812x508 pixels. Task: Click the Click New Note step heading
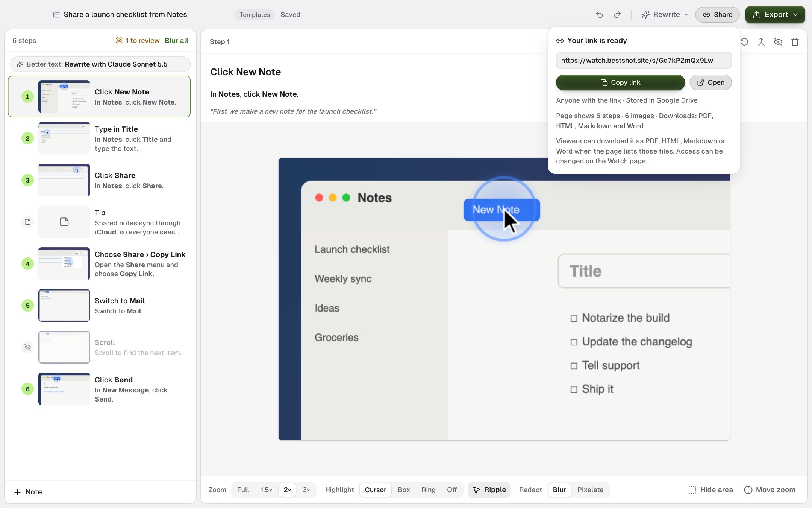click(245, 72)
